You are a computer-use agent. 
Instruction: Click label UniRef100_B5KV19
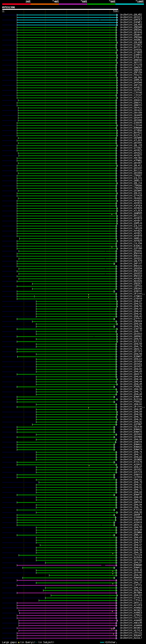[x=131, y=276]
